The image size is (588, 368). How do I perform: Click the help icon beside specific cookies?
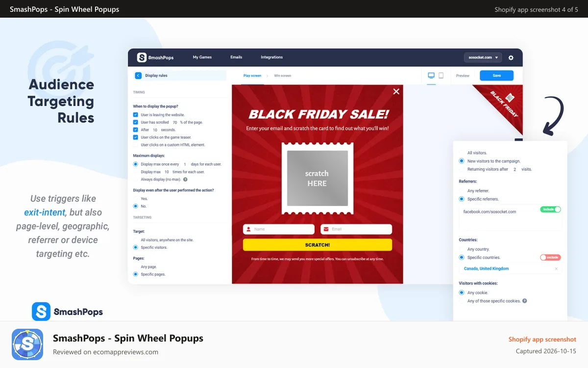pos(525,301)
